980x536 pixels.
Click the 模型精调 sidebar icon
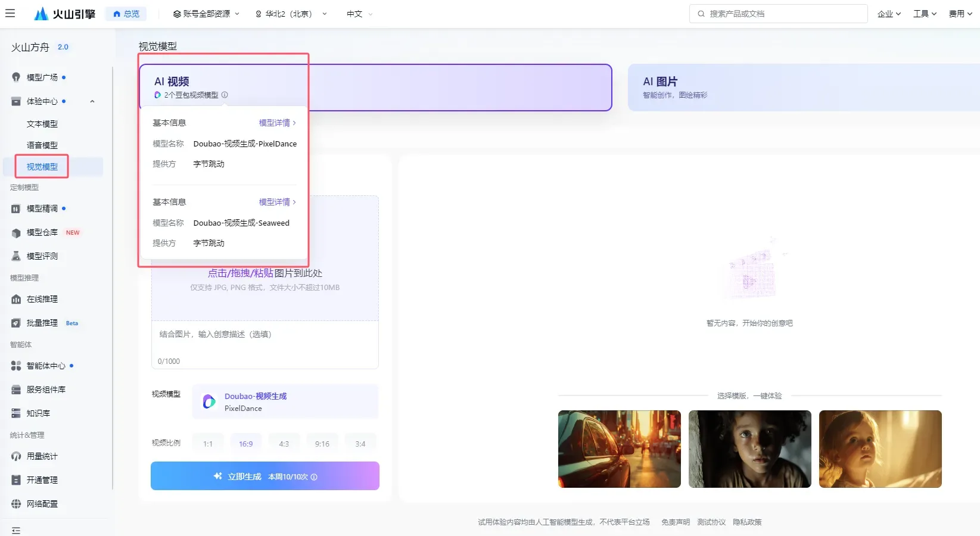[16, 208]
